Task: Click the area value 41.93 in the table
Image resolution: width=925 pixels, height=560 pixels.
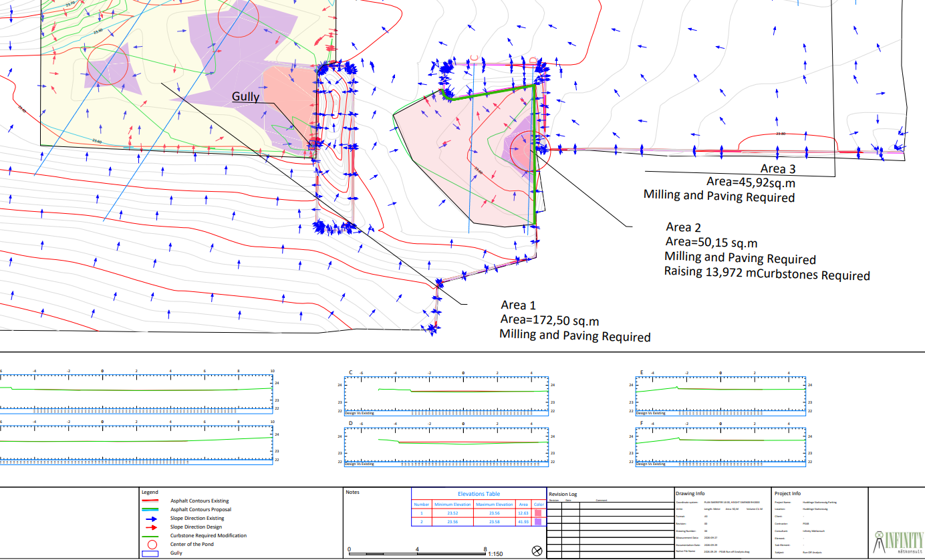Action: pyautogui.click(x=523, y=522)
